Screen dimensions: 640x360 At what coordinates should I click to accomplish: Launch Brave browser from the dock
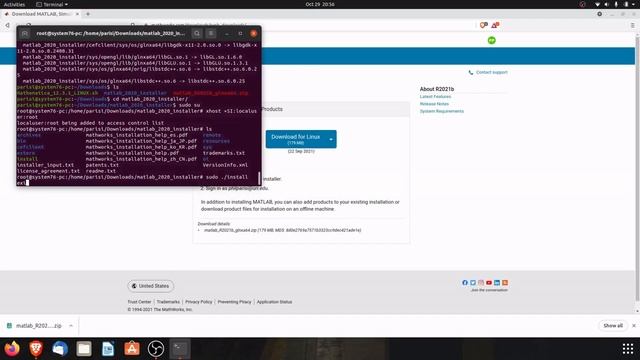(36, 349)
